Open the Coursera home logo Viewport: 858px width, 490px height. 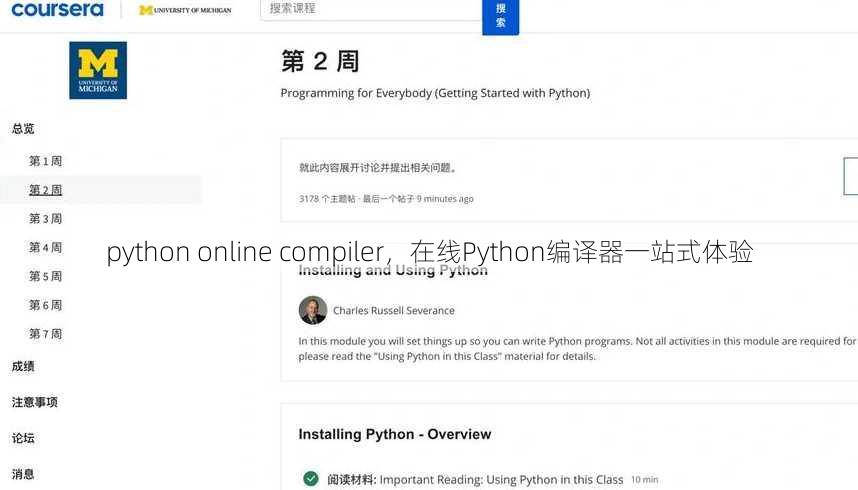click(57, 9)
